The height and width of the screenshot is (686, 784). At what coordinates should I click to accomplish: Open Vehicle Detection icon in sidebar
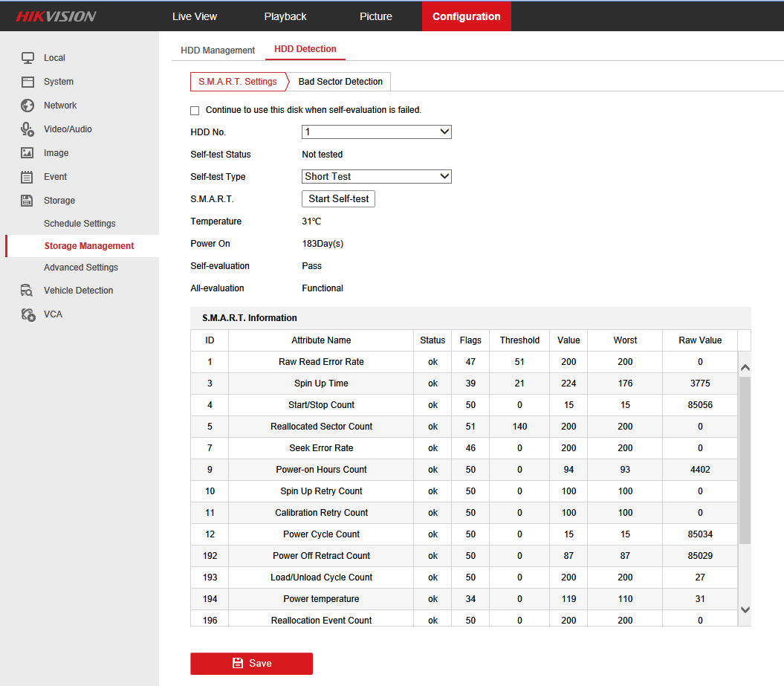[x=27, y=291]
